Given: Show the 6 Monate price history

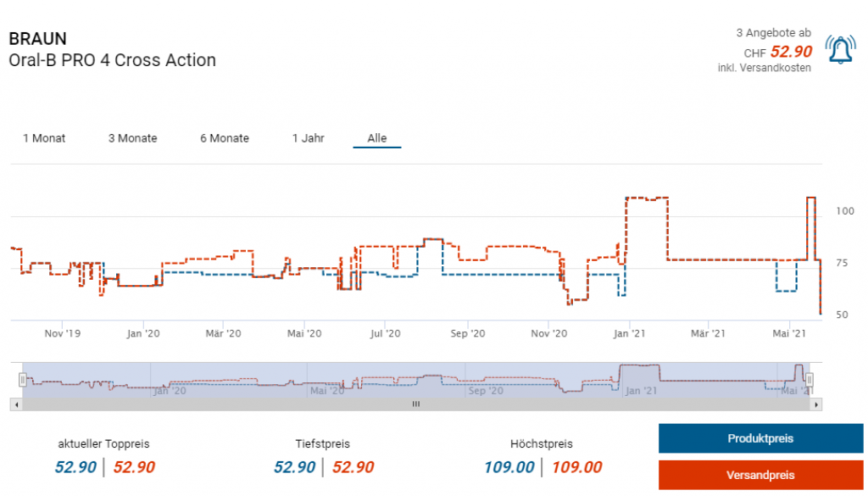Looking at the screenshot, I should [x=225, y=138].
